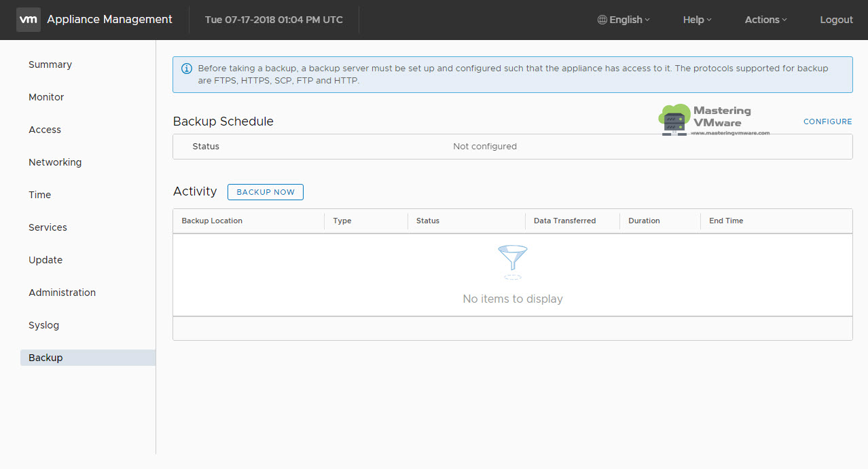Switch to the Summary section
The height and width of the screenshot is (469, 868).
pyautogui.click(x=50, y=64)
